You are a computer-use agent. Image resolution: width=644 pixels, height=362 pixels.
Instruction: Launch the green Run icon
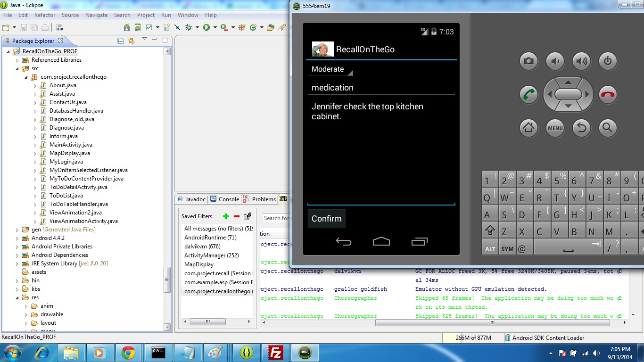click(206, 27)
